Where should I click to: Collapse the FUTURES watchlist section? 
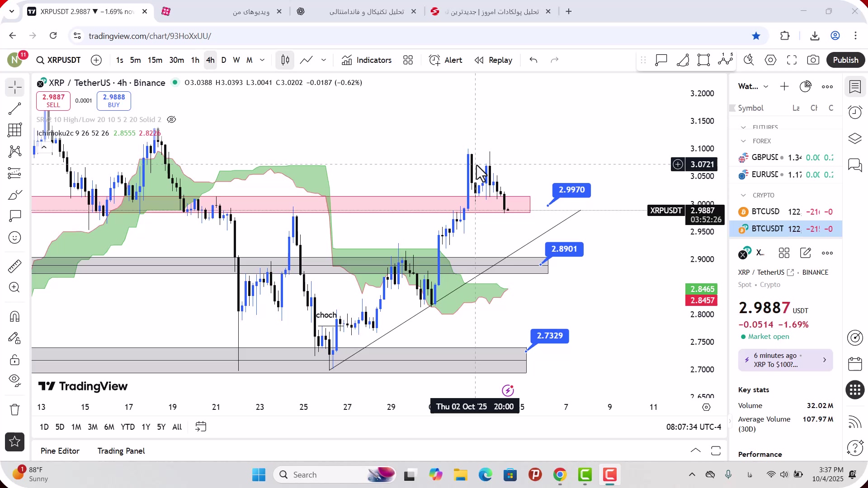tap(743, 127)
